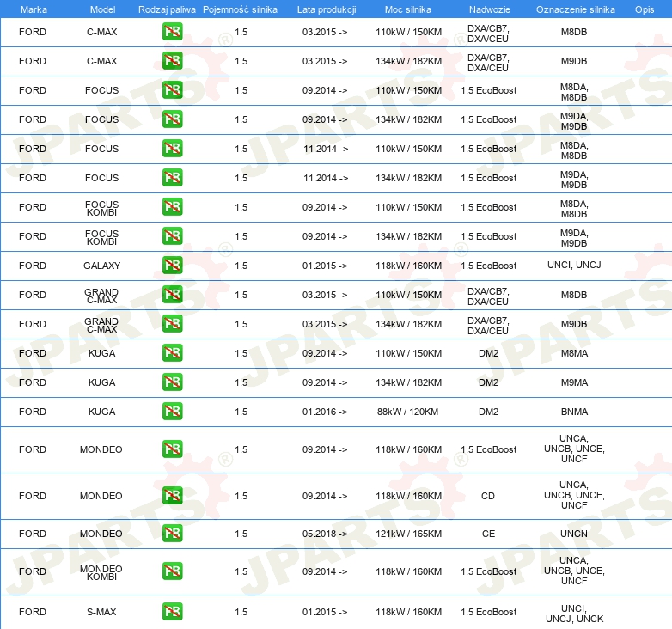Click fuel icon in the KUGA M9MA row

(x=172, y=382)
